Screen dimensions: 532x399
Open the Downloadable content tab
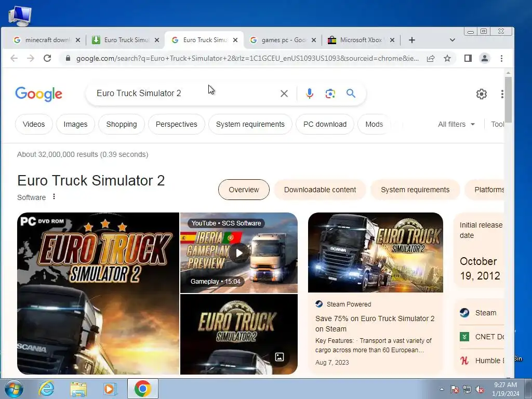coord(320,190)
